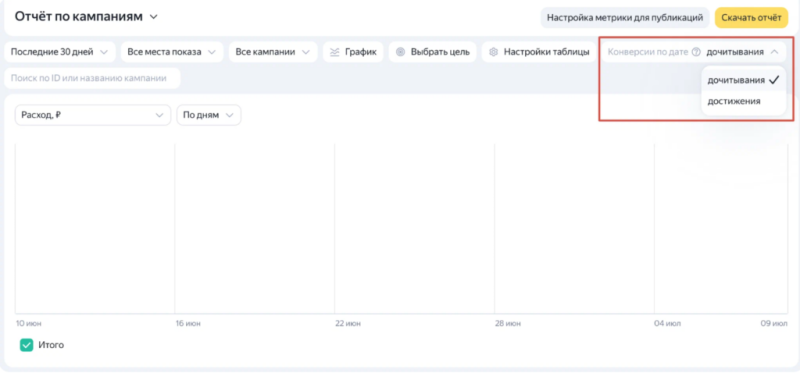Click the gear icon in 'Настройки таблицы'
Image resolution: width=800 pixels, height=373 pixels.
tap(493, 52)
